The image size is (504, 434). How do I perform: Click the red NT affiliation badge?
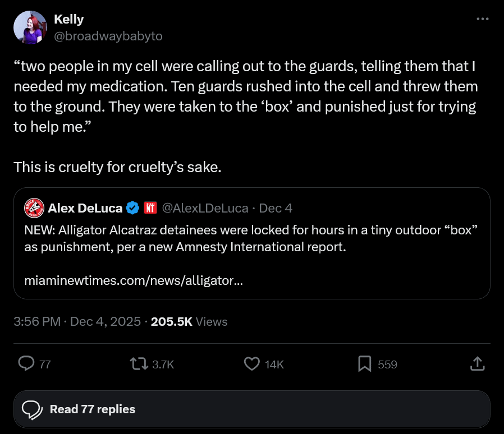click(x=150, y=209)
